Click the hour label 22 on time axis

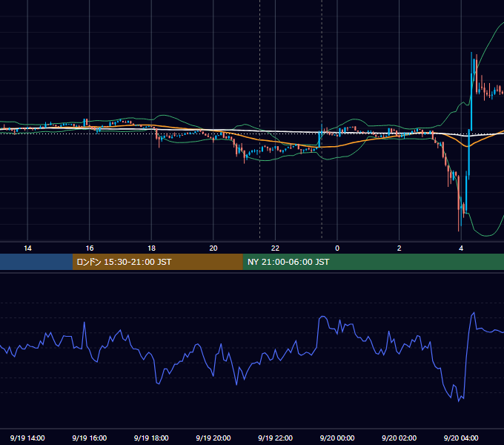(x=275, y=248)
